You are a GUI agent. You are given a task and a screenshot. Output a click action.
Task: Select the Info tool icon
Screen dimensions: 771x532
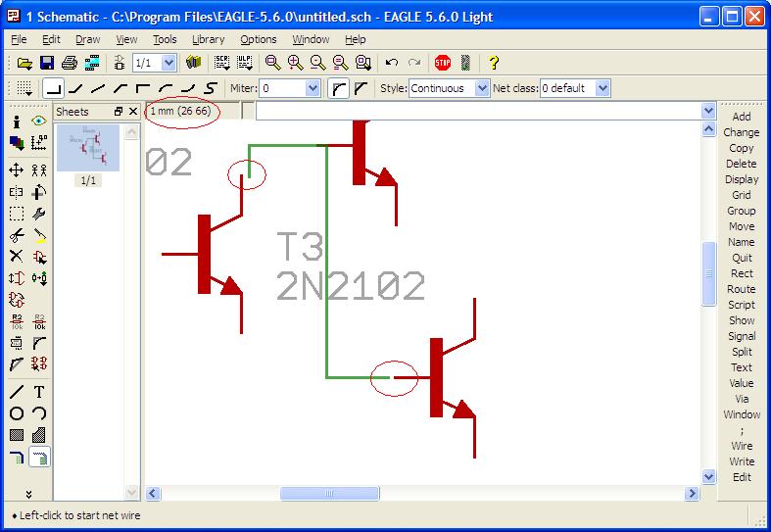point(17,121)
